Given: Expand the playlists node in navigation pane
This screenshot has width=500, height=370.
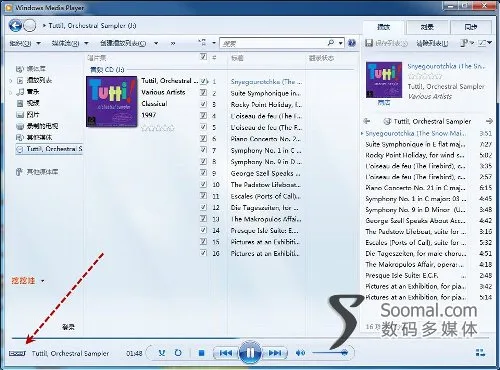Looking at the screenshot, I should (x=11, y=80).
